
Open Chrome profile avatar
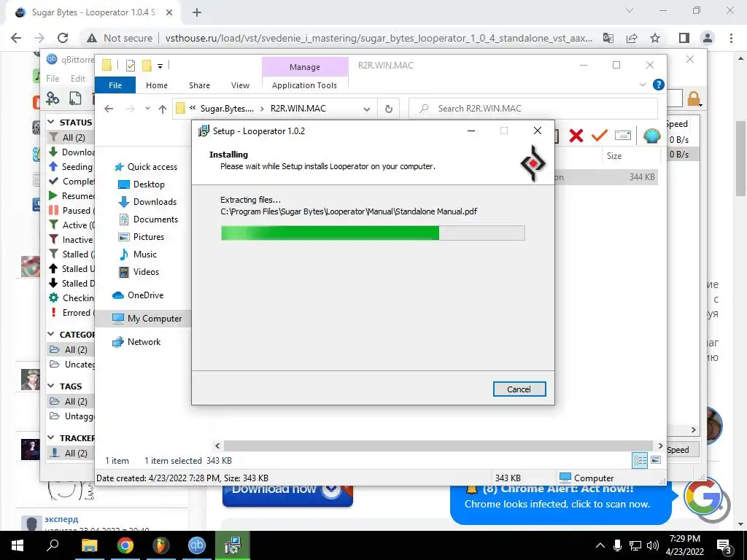(708, 38)
